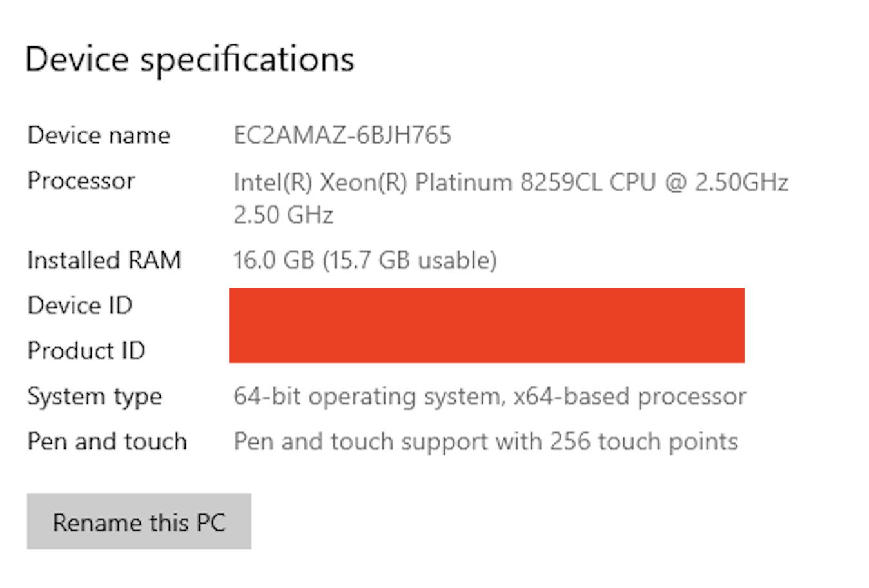Click the Rename this PC button

pyautogui.click(x=139, y=522)
